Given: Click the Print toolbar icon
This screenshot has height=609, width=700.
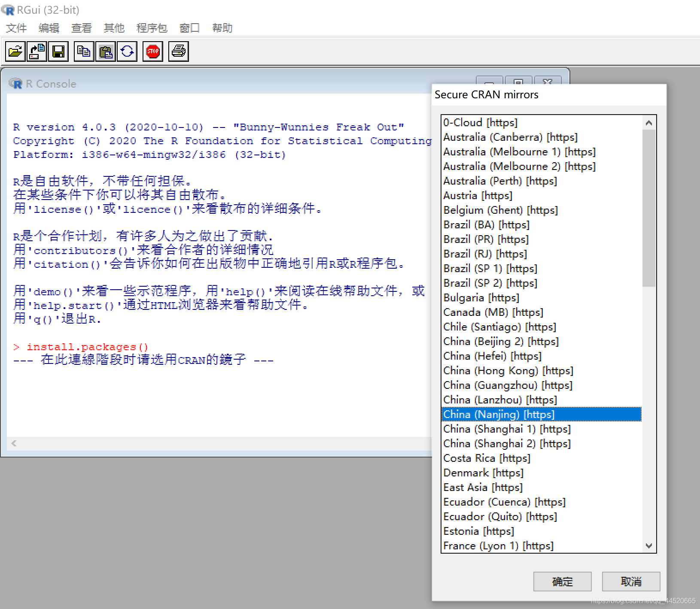Looking at the screenshot, I should [178, 52].
